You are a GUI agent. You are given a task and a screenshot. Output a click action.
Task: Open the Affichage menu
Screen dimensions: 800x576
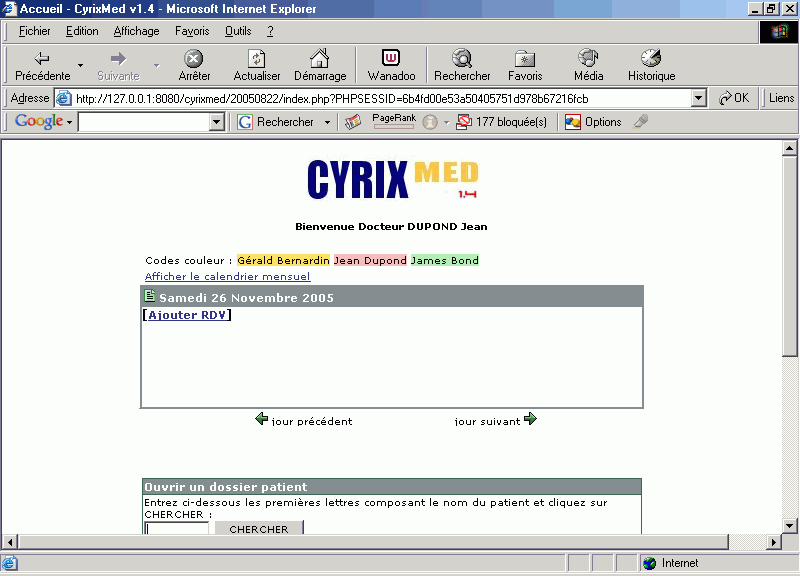[136, 31]
